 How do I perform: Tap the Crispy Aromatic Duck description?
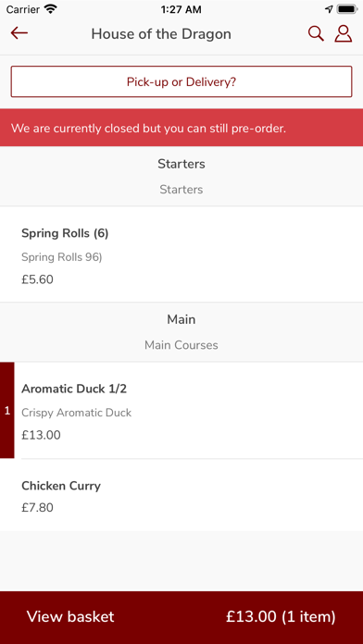click(77, 413)
